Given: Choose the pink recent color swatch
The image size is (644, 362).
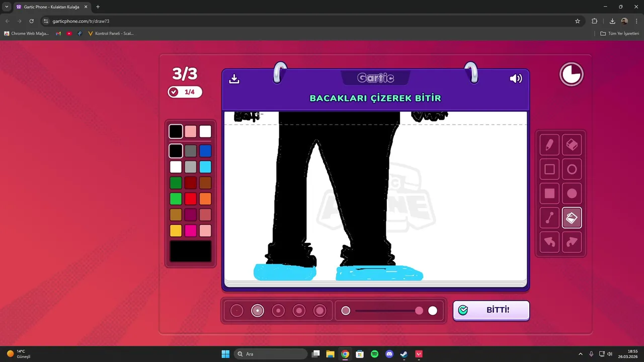Looking at the screenshot, I should pos(190,132).
